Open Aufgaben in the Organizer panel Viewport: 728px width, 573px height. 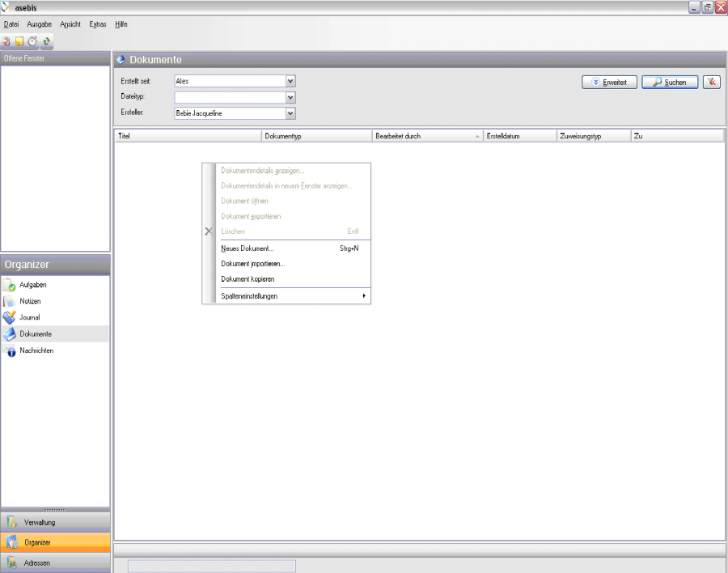pos(32,285)
